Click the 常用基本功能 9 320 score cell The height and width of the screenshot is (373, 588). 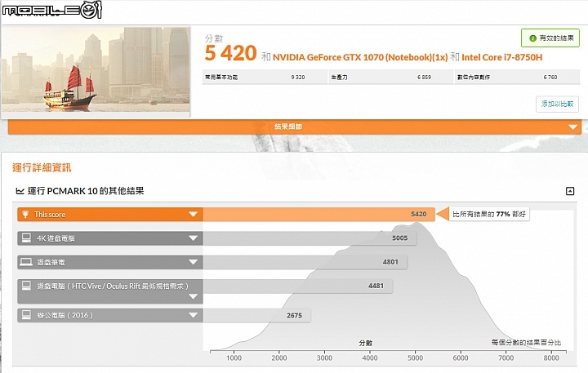pyautogui.click(x=265, y=78)
